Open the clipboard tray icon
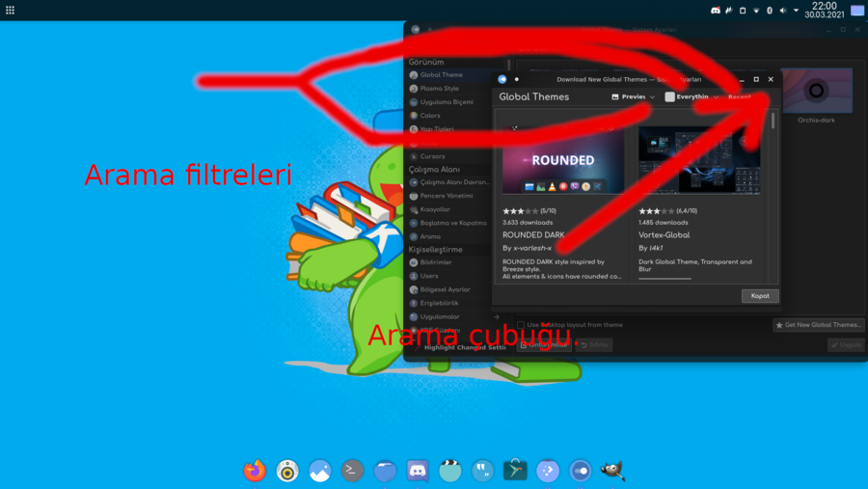 743,10
